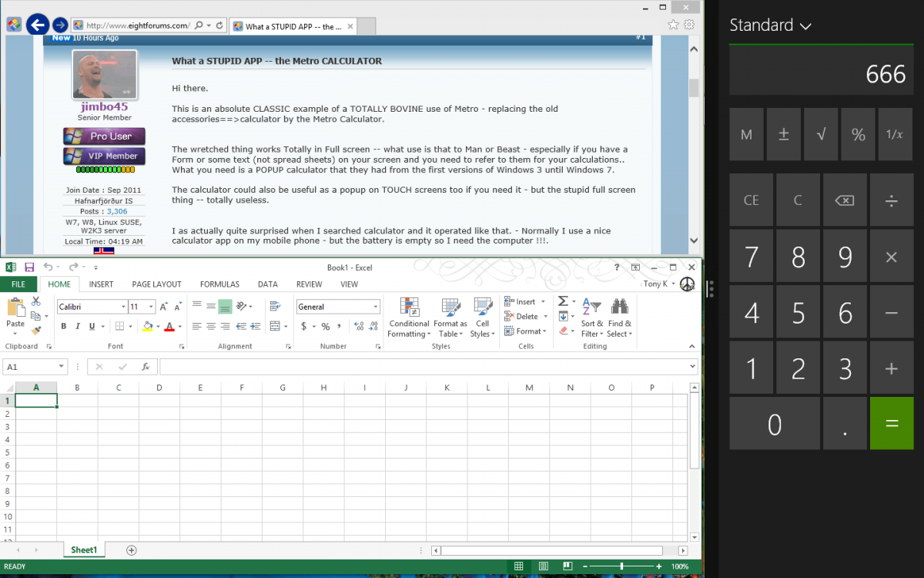Viewport: 924px width, 578px height.
Task: Switch to the PAGE LAYOUT tab
Action: click(x=156, y=284)
